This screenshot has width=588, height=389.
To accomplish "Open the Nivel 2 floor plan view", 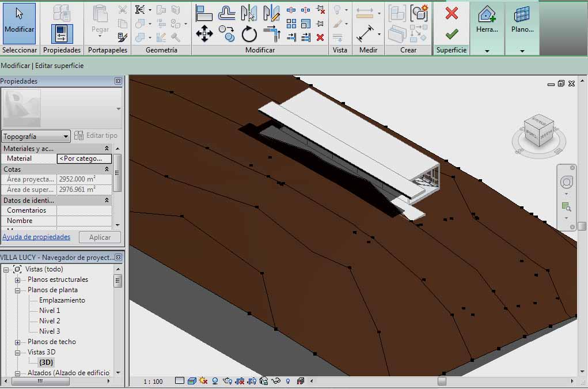I will (50, 321).
